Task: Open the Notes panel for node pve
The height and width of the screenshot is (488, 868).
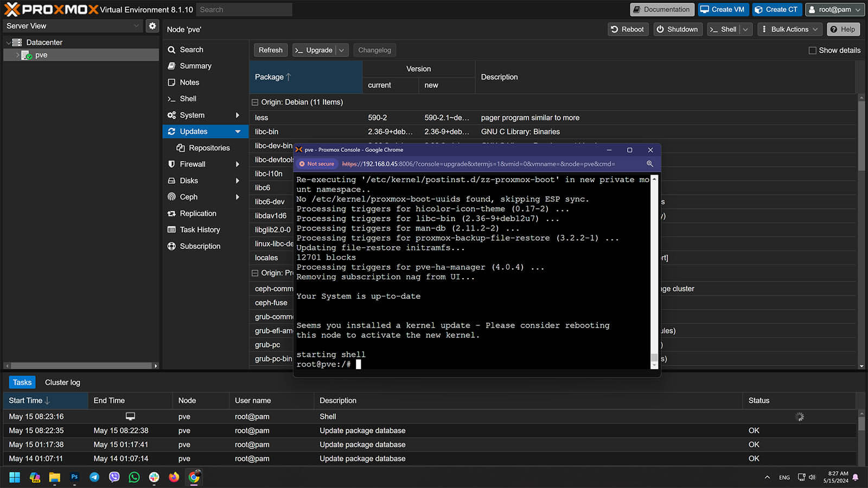Action: [x=189, y=82]
